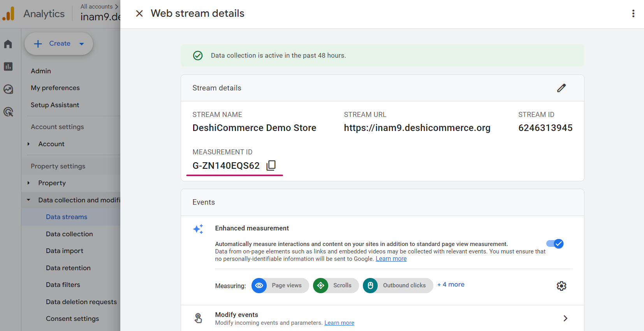The image size is (644, 331).
Task: Close the Web stream details panel
Action: pos(139,14)
